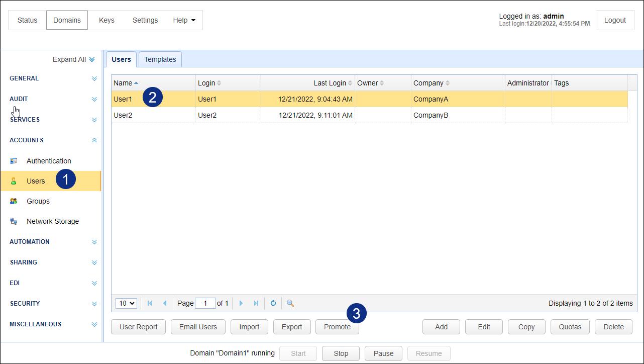644x364 pixels.
Task: Expand the SHARING section
Action: tap(94, 262)
